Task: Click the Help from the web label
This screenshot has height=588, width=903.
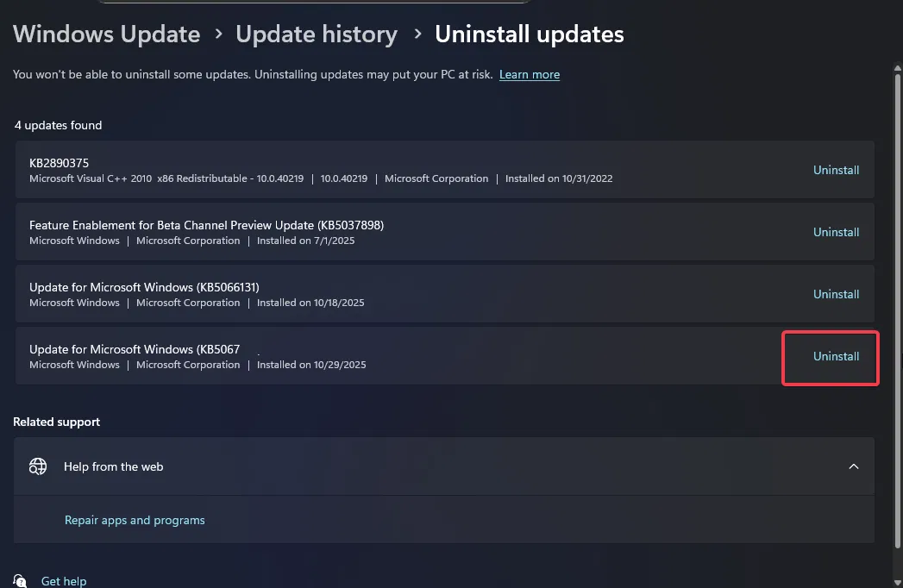Action: pyautogui.click(x=113, y=466)
